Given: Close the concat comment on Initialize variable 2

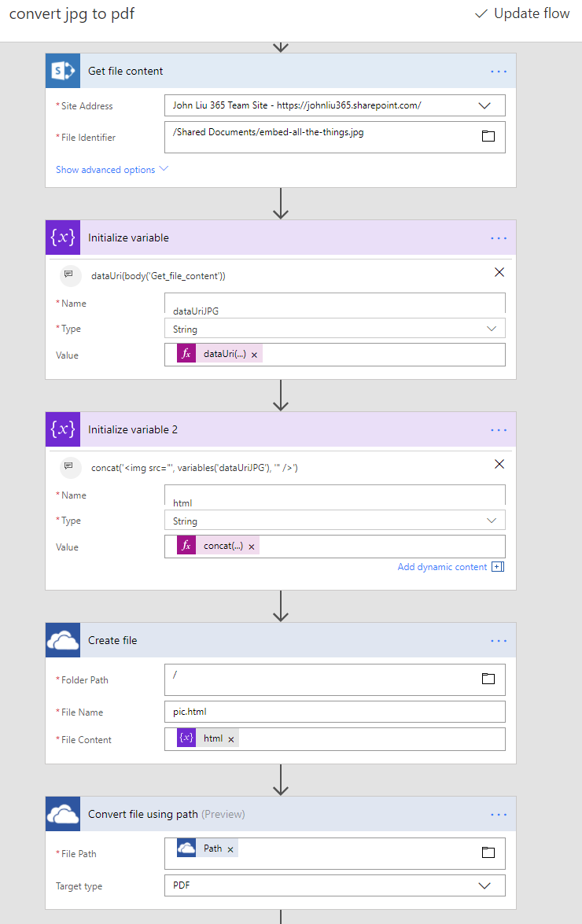Looking at the screenshot, I should (x=499, y=464).
